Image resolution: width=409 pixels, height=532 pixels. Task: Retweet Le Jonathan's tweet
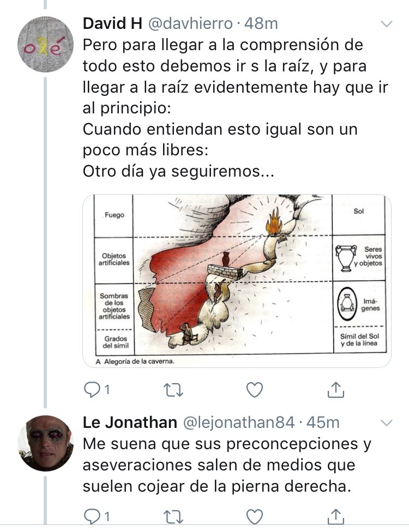(x=173, y=517)
